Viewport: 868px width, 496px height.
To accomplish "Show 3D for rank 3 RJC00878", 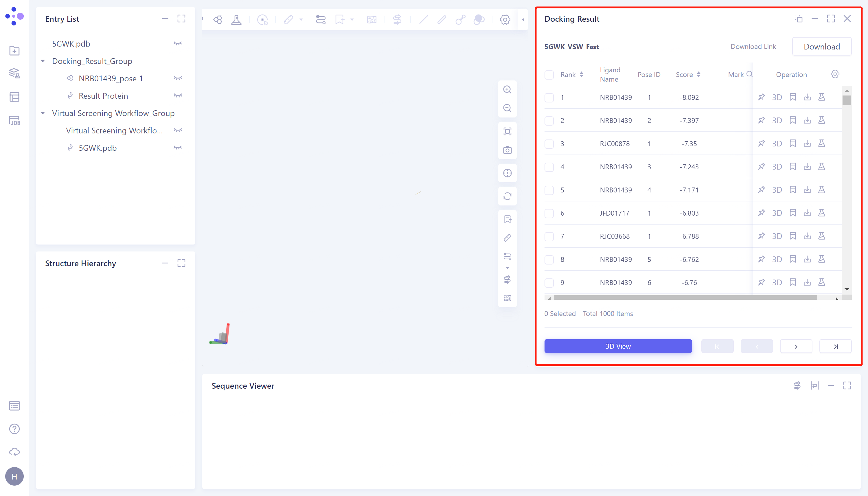I will 777,144.
